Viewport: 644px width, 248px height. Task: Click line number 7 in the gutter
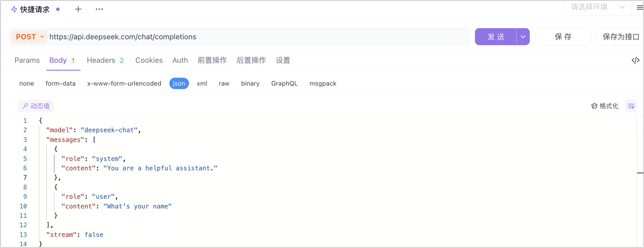coord(25,178)
